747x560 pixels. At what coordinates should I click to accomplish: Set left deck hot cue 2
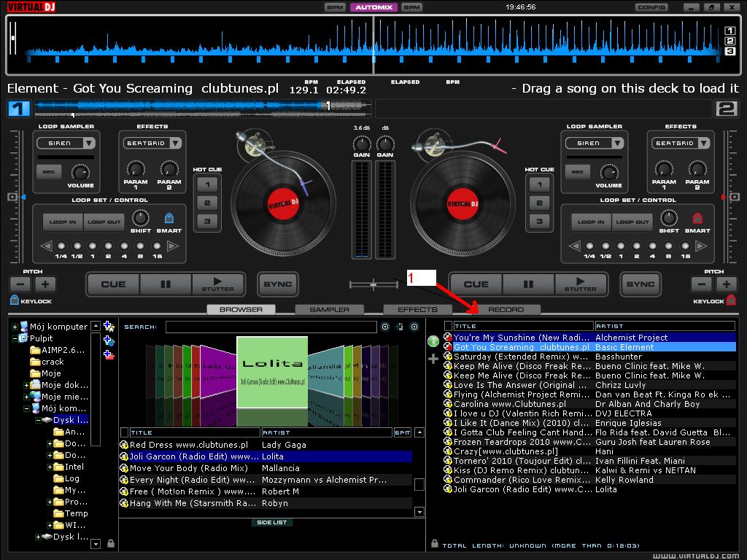coord(207,203)
